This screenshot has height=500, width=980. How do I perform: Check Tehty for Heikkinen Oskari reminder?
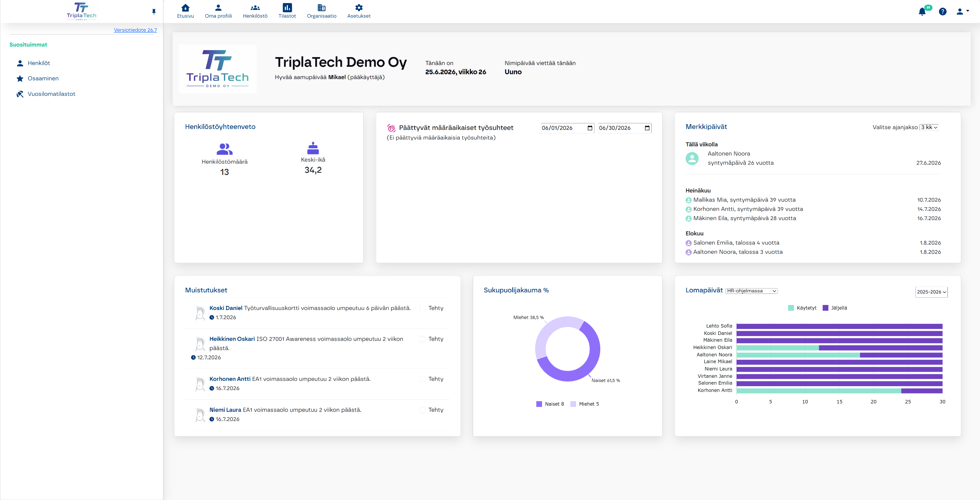(x=423, y=339)
